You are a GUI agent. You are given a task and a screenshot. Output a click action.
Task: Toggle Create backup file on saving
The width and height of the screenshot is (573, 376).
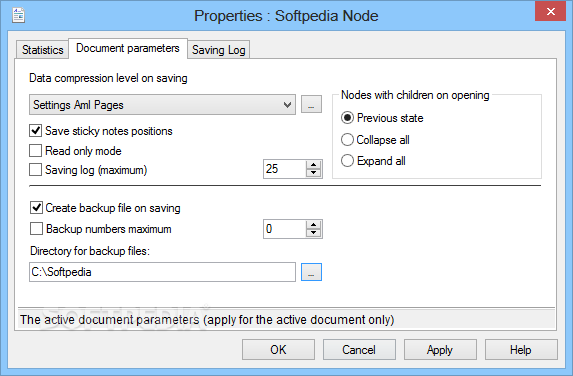point(36,208)
